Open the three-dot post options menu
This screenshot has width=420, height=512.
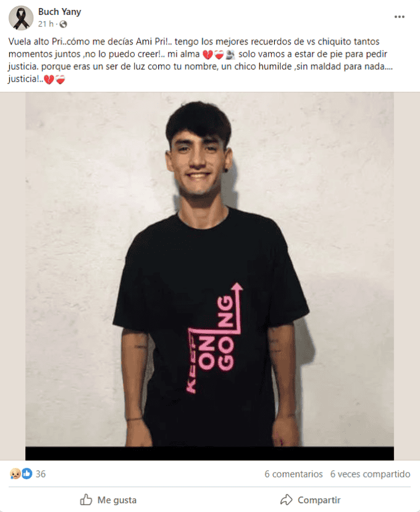[x=399, y=17]
